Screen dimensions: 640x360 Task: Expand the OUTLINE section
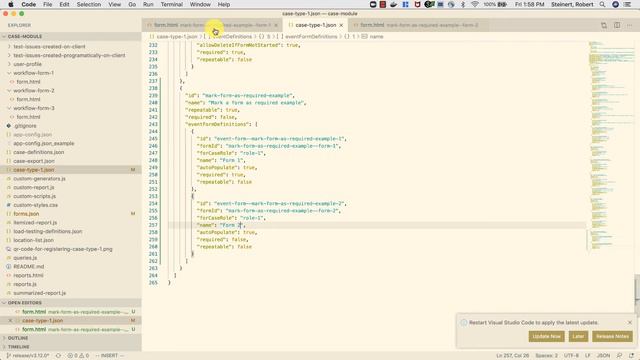(x=71, y=338)
